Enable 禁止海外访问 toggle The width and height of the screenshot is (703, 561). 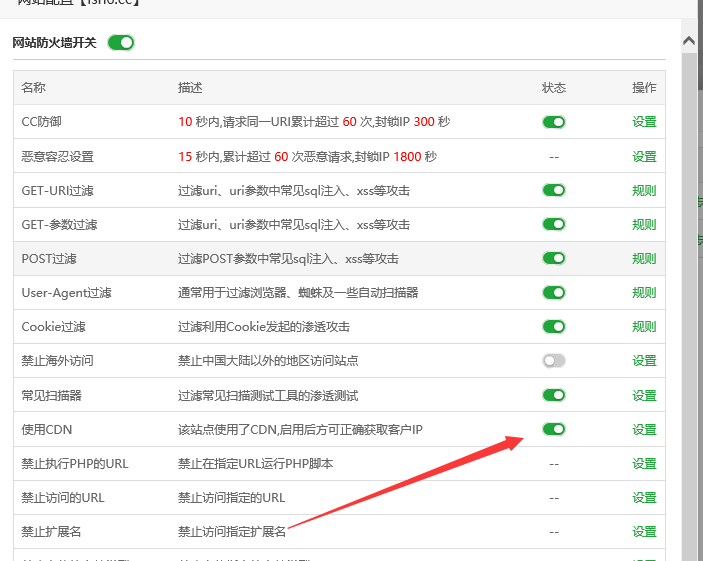553,361
